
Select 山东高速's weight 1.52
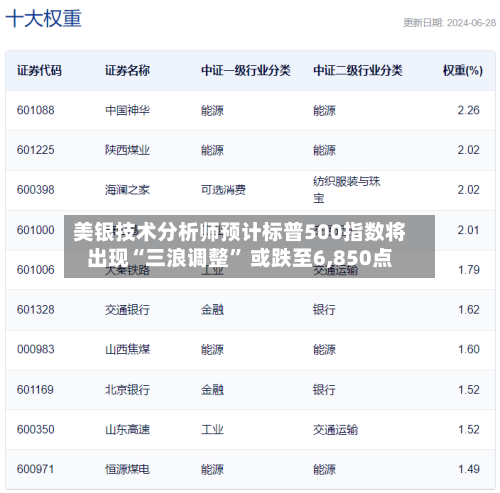[x=469, y=429]
